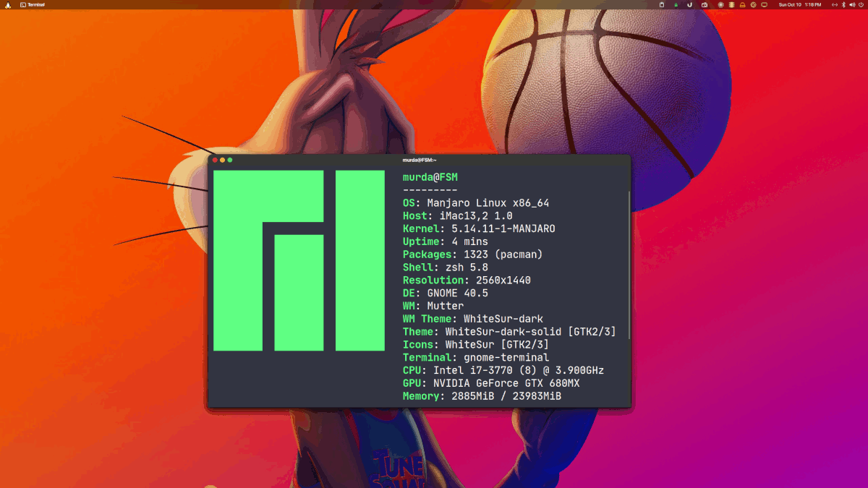Click the 'Uptime: 4 mins' line
The width and height of the screenshot is (868, 488).
(x=446, y=241)
